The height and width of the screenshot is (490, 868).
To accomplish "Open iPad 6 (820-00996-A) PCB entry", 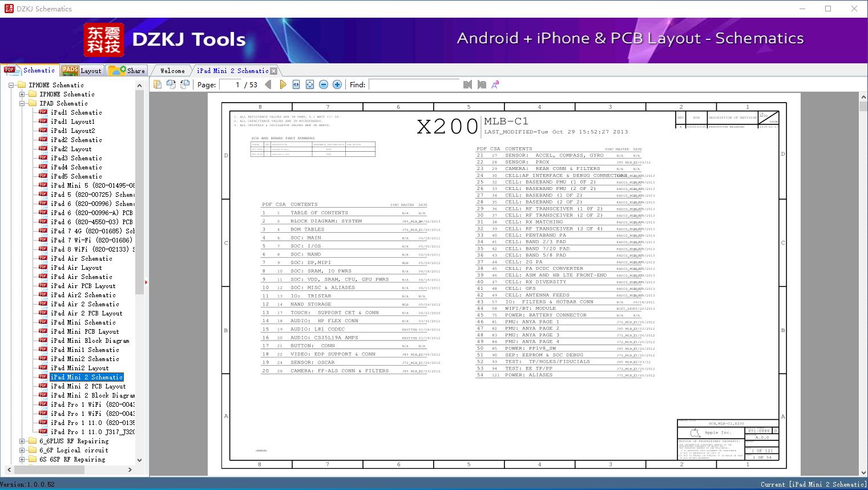I will click(x=91, y=213).
